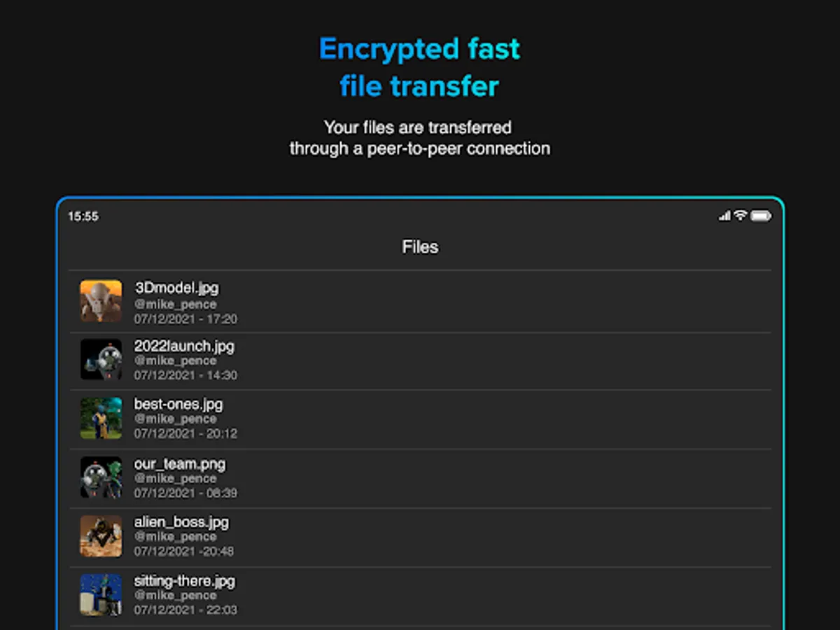Click the 07/12/2021 - 22:03 timestamp
The width and height of the screenshot is (840, 630).
click(x=185, y=610)
